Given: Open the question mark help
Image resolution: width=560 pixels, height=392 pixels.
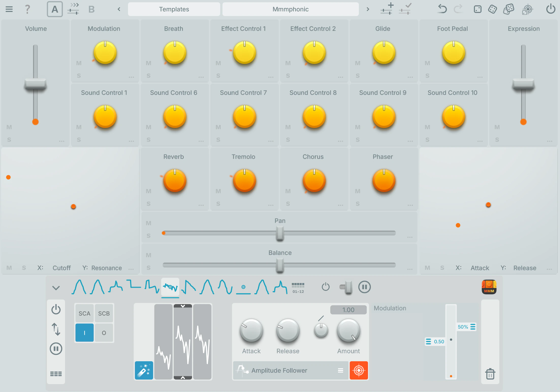Looking at the screenshot, I should click(27, 9).
